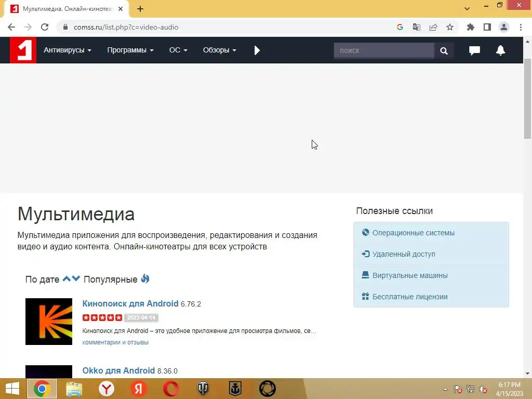Click the translate page icon
Viewport: 532px width, 399px height.
pos(417,27)
